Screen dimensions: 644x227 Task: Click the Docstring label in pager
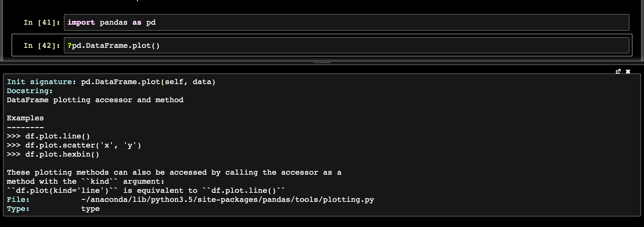pos(30,91)
